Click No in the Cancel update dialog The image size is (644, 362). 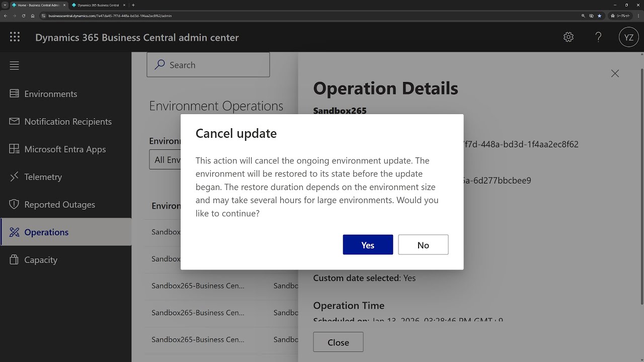coord(423,245)
